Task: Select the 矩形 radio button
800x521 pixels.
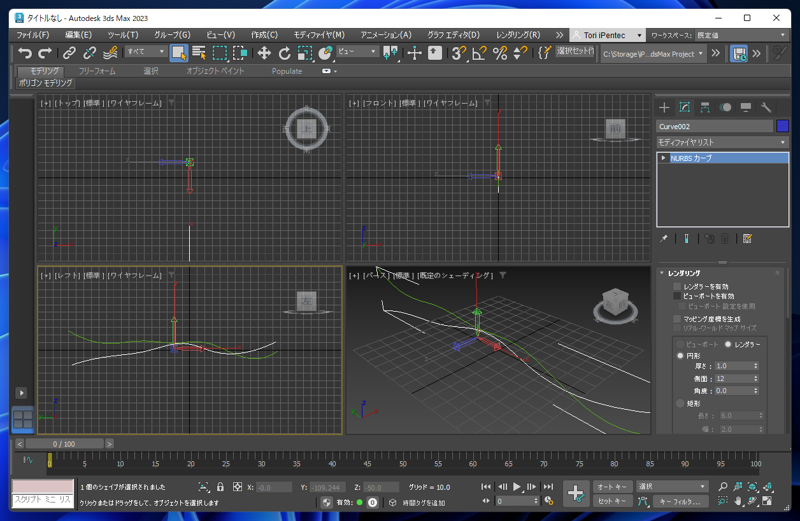Action: coord(680,404)
